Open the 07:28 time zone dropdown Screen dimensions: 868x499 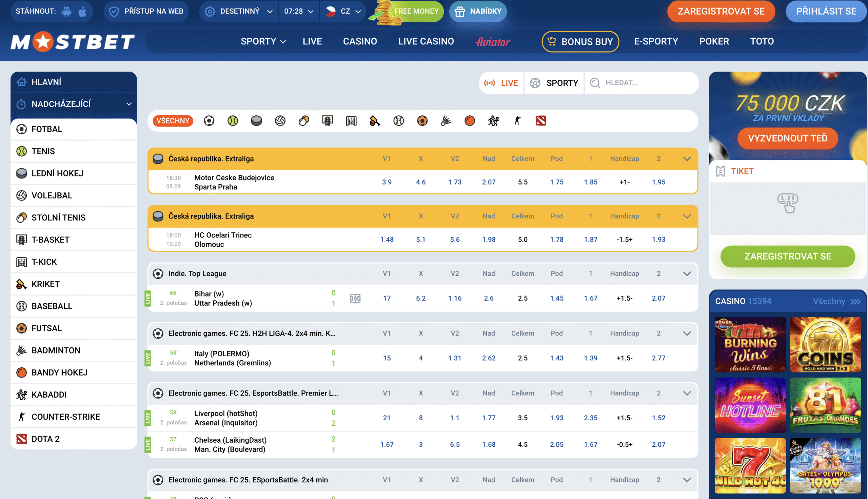point(299,11)
